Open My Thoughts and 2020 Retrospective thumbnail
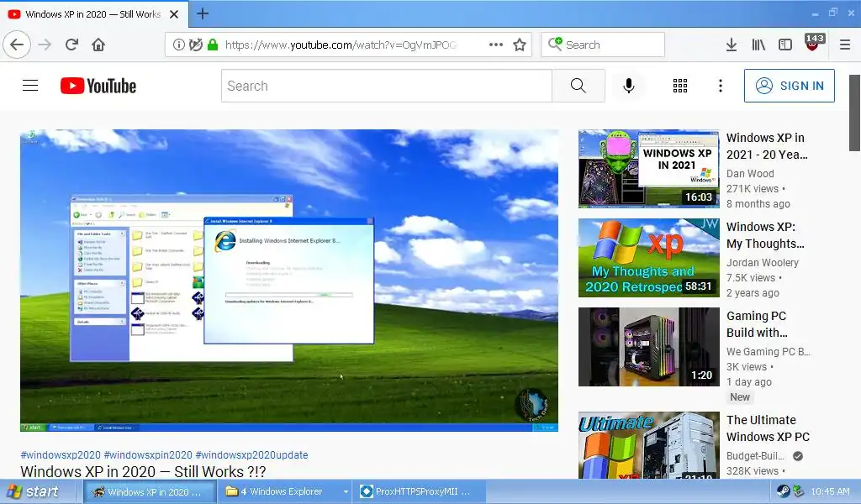The width and height of the screenshot is (861, 504). click(648, 258)
